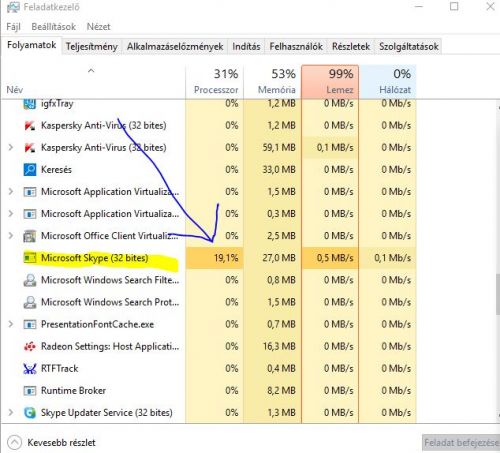500x453 pixels.
Task: Click the vertical scrollbar thumb of the process list
Action: 498,294
